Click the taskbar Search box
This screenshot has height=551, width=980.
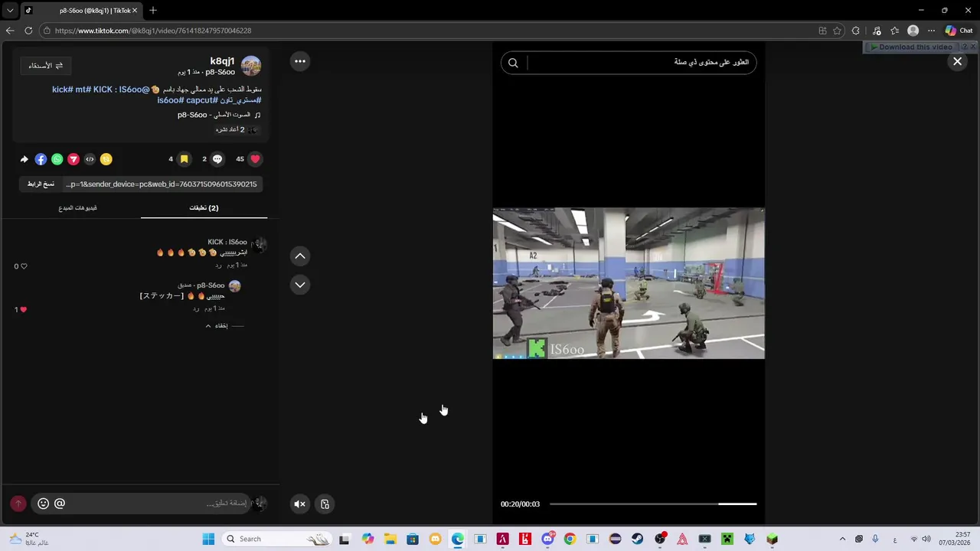(x=276, y=539)
